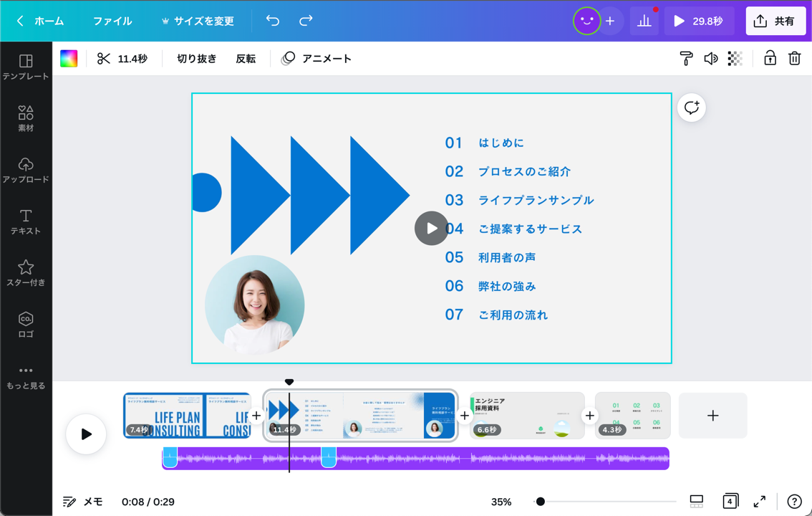The height and width of the screenshot is (516, 812).
Task: Select the 01 はじめに text line
Action: pos(484,143)
